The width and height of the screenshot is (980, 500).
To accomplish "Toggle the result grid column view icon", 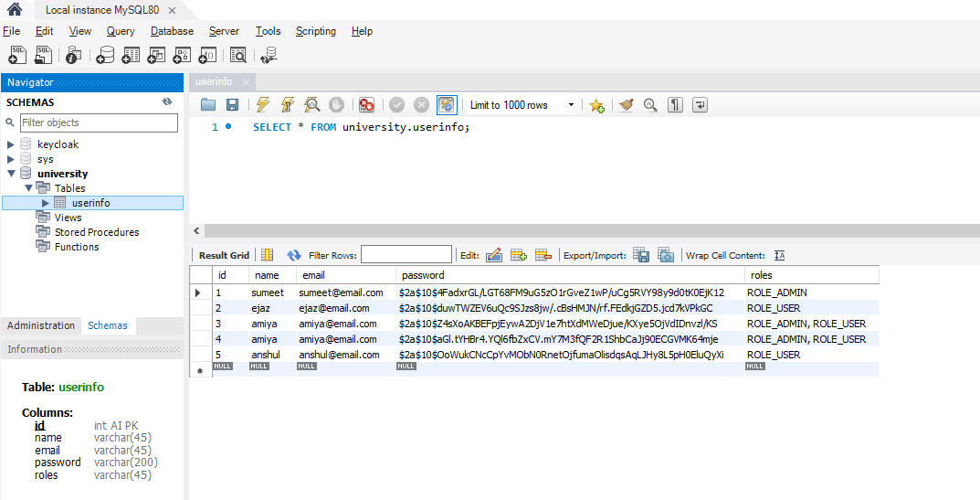I will pyautogui.click(x=267, y=255).
